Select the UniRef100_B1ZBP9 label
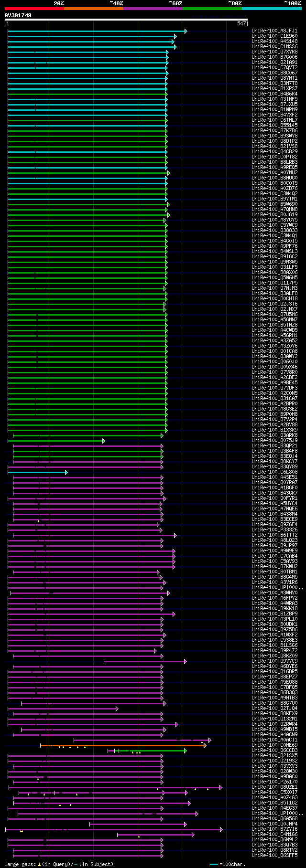Image resolution: width=306 pixels, height=868 pixels. pyautogui.click(x=274, y=614)
